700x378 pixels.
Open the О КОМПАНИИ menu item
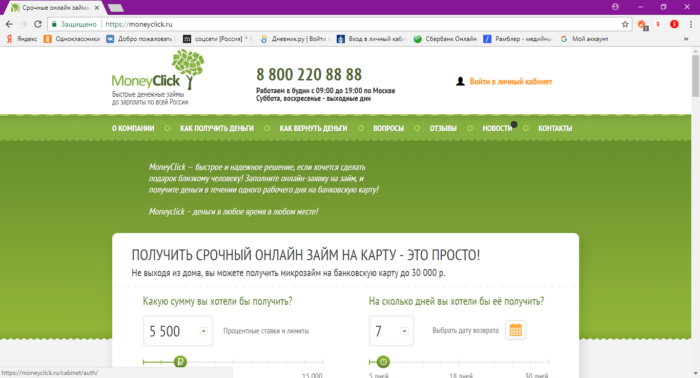point(133,129)
